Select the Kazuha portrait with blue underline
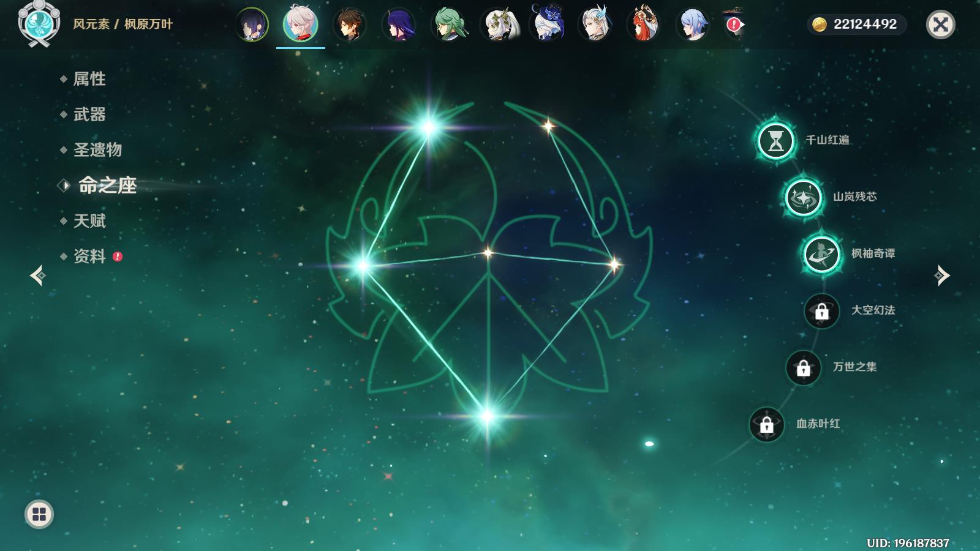 [301, 24]
